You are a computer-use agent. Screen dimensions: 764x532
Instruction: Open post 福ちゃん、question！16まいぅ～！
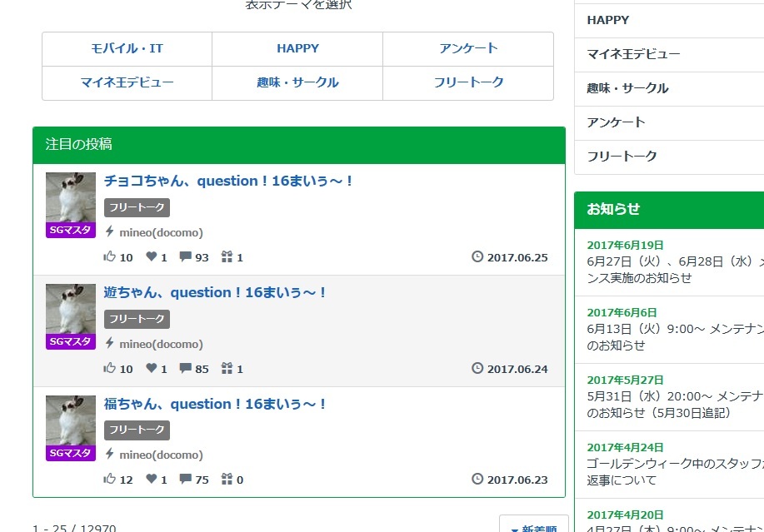(x=215, y=404)
